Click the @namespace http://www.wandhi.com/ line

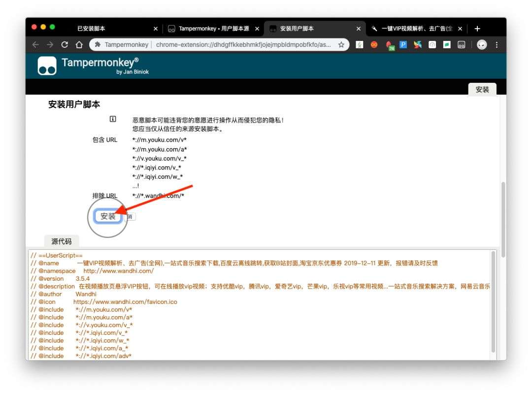coord(92,271)
